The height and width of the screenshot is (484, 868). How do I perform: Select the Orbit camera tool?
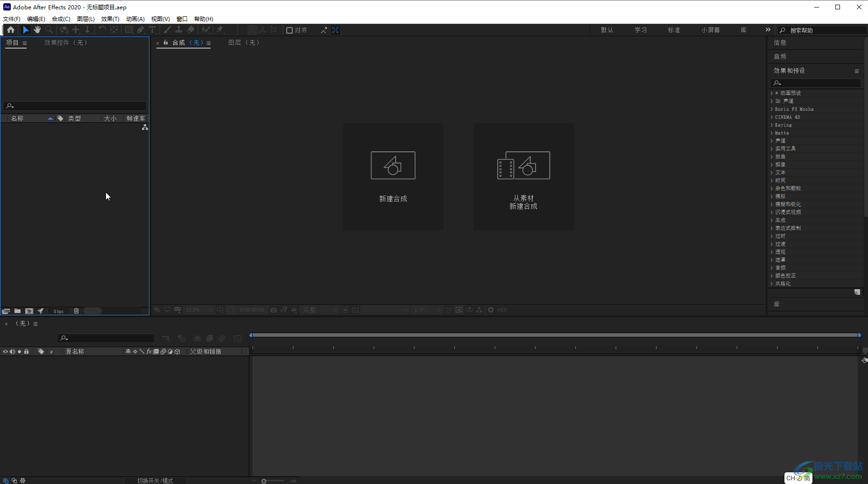(x=64, y=30)
